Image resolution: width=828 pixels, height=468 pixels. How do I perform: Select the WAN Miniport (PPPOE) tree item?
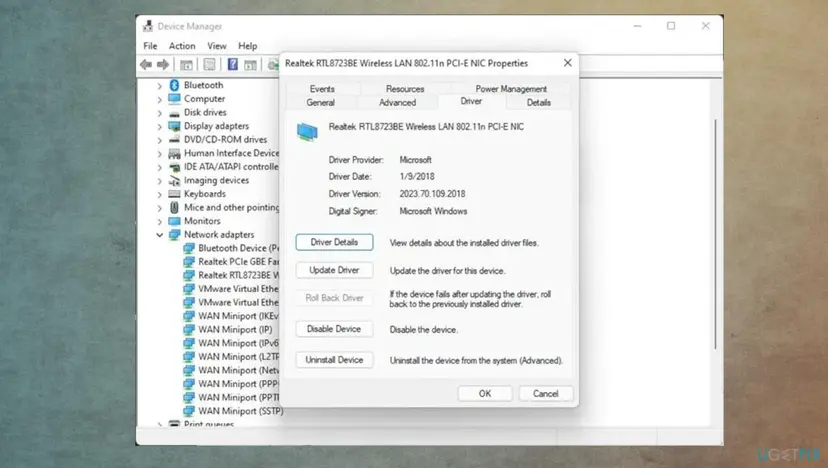coord(238,384)
